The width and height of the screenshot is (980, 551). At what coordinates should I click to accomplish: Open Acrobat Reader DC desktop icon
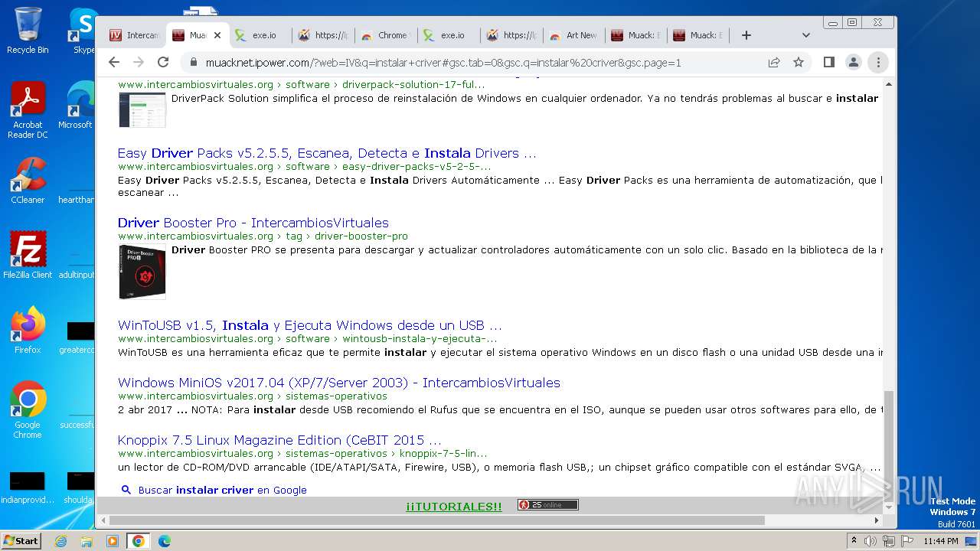tap(28, 110)
